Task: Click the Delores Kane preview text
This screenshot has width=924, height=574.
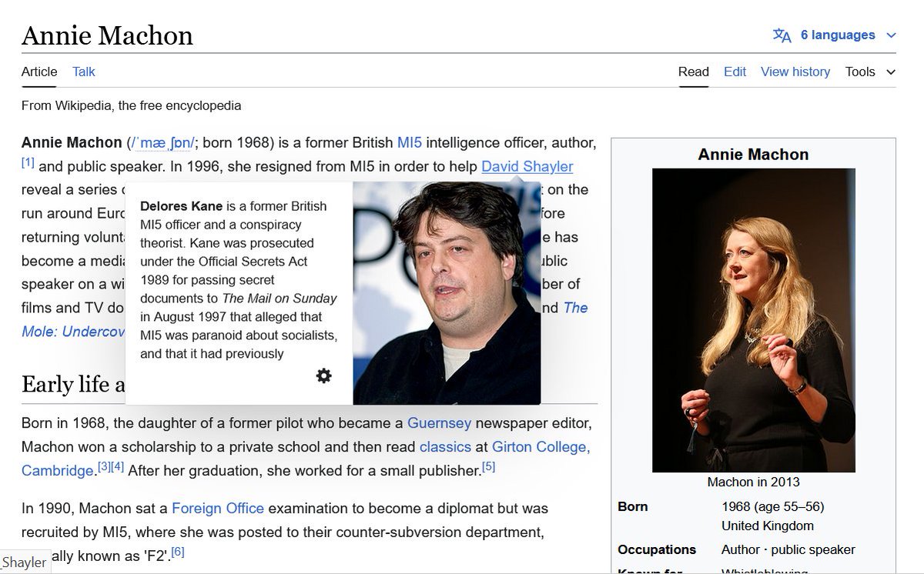Action: click(x=239, y=280)
